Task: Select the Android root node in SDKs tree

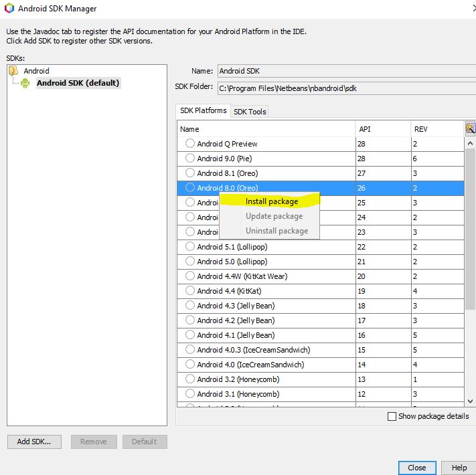Action: click(x=36, y=71)
